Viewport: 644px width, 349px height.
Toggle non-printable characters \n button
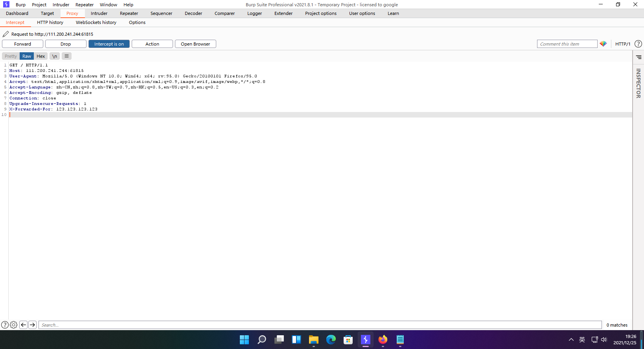pos(55,56)
